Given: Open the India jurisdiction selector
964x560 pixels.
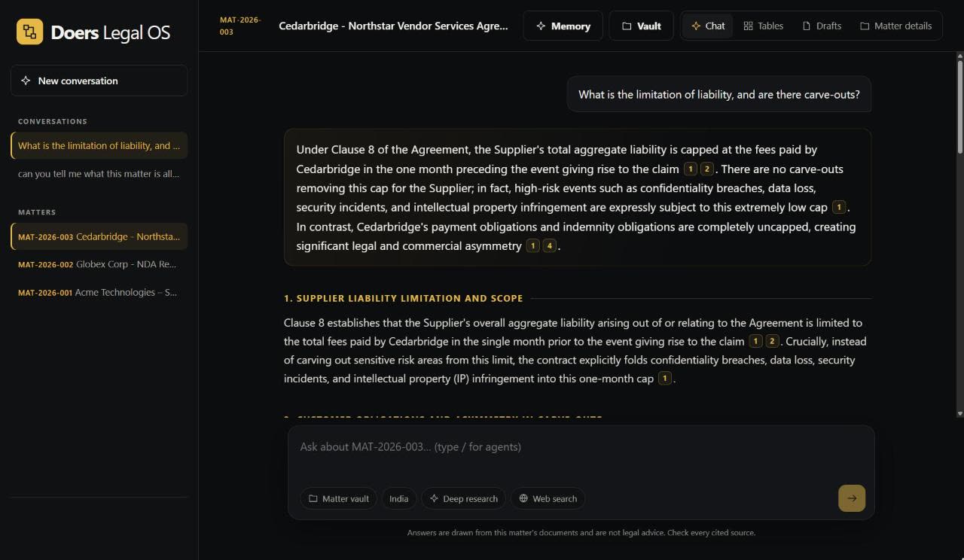Looking at the screenshot, I should click(398, 498).
